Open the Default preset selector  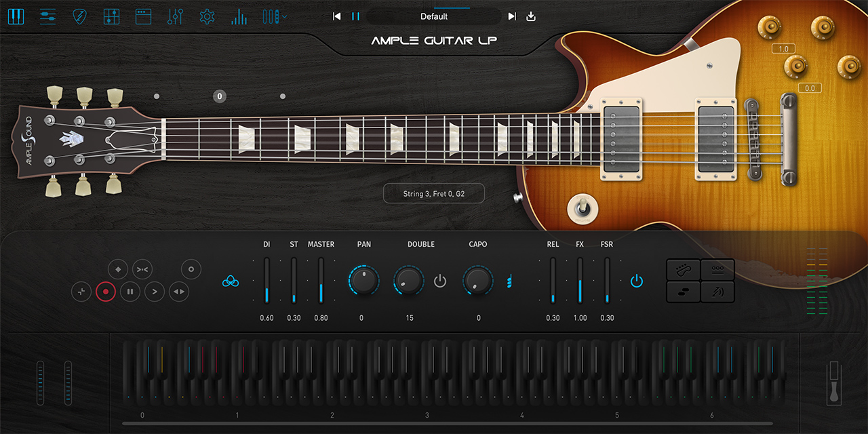tap(434, 16)
